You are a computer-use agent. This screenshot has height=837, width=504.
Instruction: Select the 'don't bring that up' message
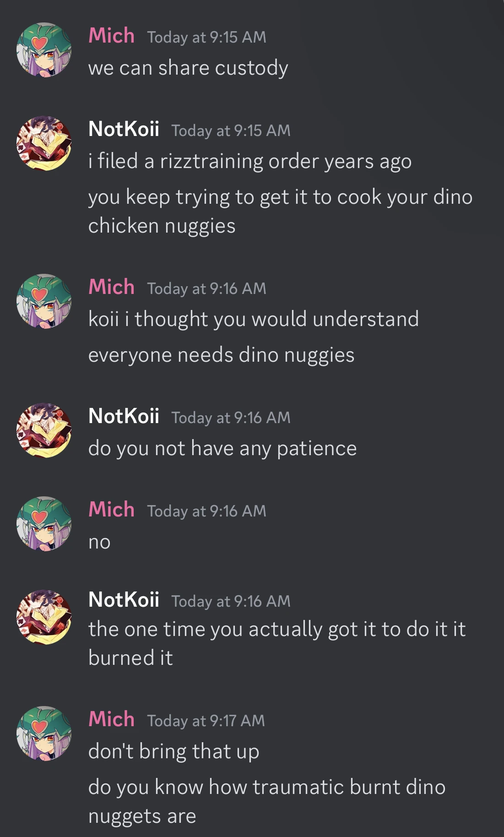[x=175, y=751]
